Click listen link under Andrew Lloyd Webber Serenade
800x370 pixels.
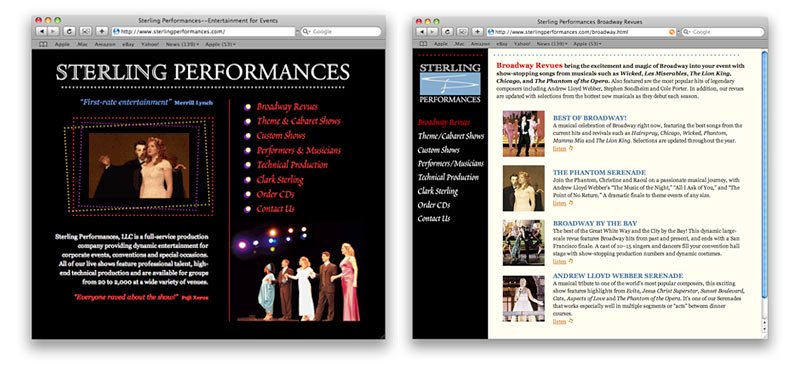(559, 321)
